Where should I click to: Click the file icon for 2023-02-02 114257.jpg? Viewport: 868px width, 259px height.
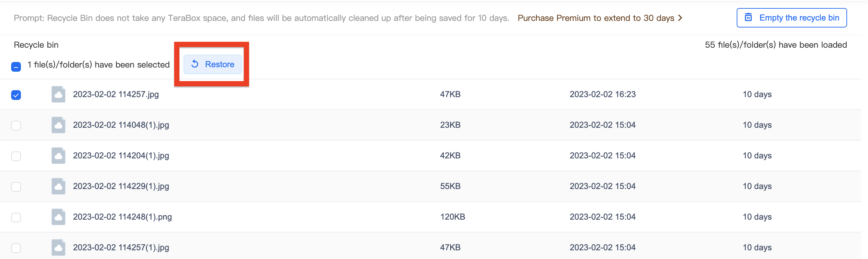coord(59,94)
